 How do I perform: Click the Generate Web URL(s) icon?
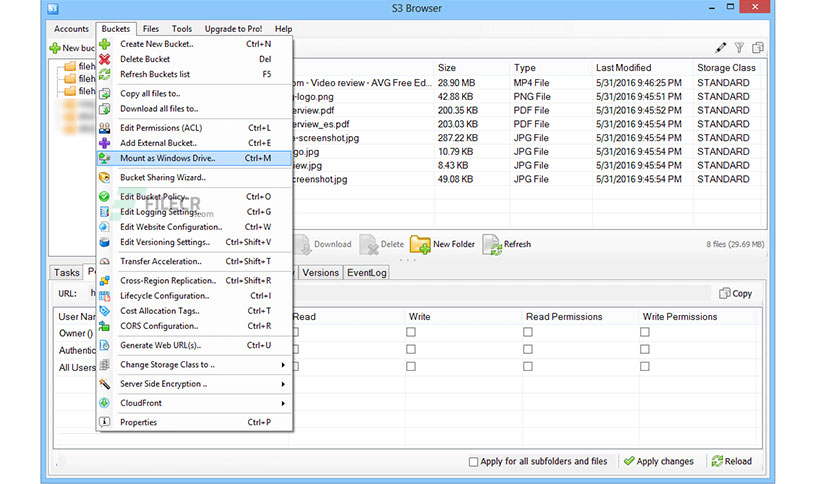click(104, 345)
